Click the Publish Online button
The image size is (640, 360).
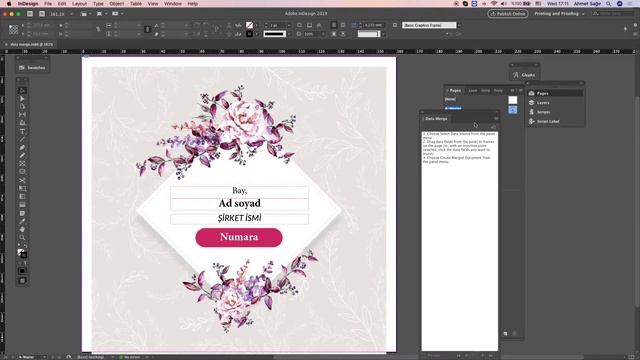[508, 14]
